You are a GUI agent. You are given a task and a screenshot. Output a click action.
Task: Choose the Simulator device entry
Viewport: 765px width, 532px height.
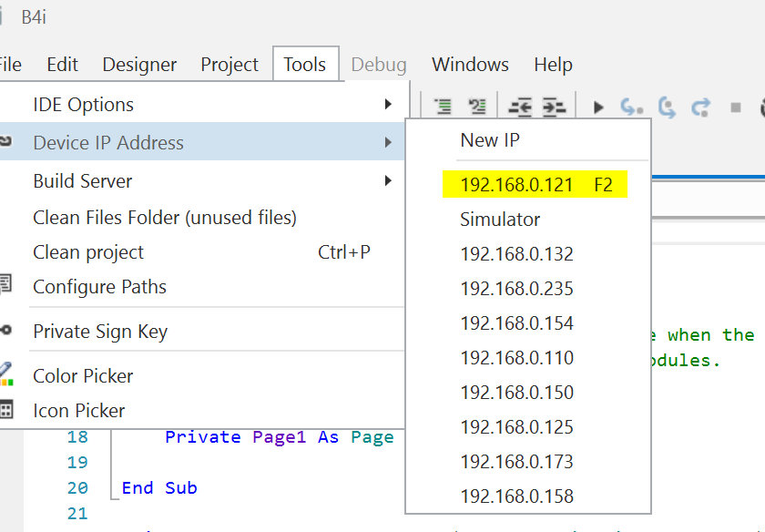coord(500,220)
